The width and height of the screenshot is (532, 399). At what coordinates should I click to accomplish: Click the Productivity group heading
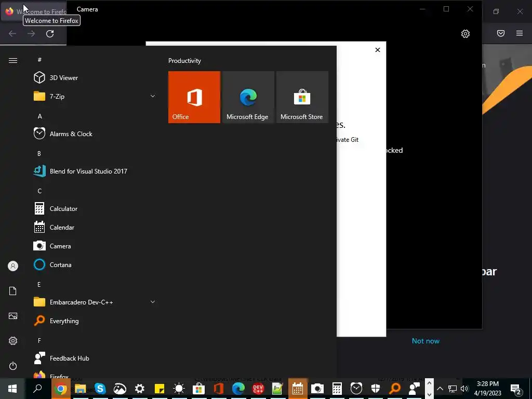184,61
